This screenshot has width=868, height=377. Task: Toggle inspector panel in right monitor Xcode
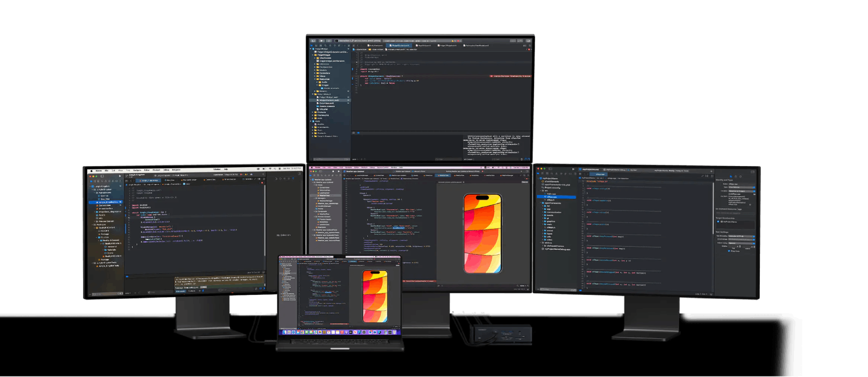click(753, 172)
